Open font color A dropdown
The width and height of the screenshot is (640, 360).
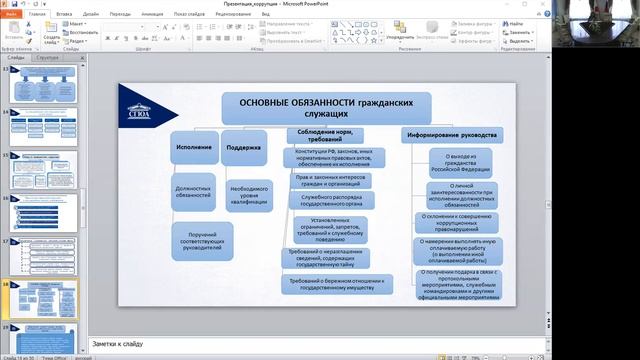[183, 38]
